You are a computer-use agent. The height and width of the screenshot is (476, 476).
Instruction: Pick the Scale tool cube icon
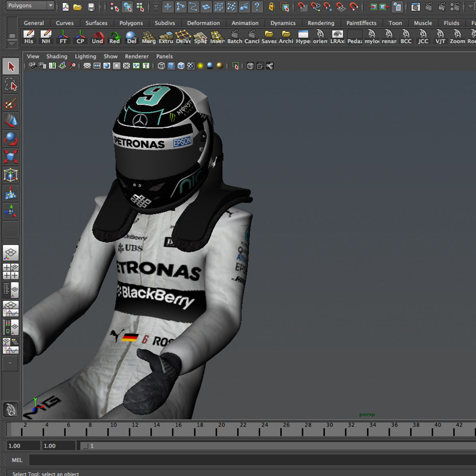[x=11, y=157]
